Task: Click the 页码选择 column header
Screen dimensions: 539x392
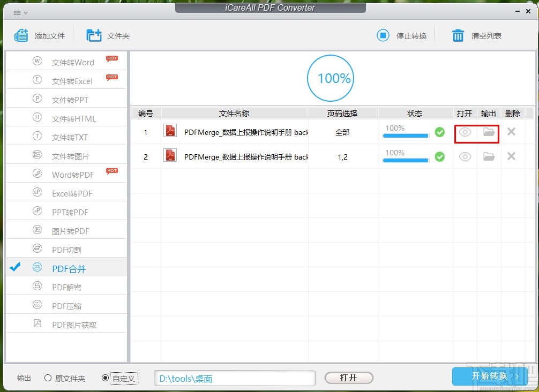Action: (x=342, y=114)
